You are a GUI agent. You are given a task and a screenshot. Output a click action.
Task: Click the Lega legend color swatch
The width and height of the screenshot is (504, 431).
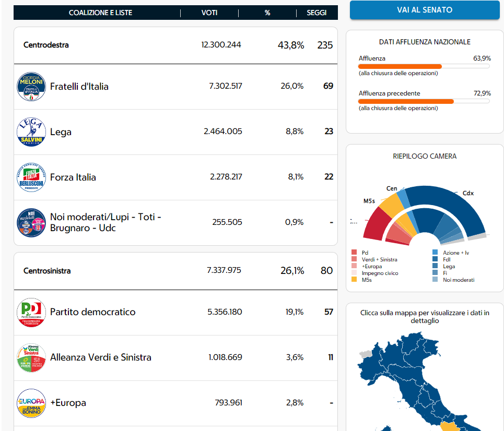(x=435, y=266)
